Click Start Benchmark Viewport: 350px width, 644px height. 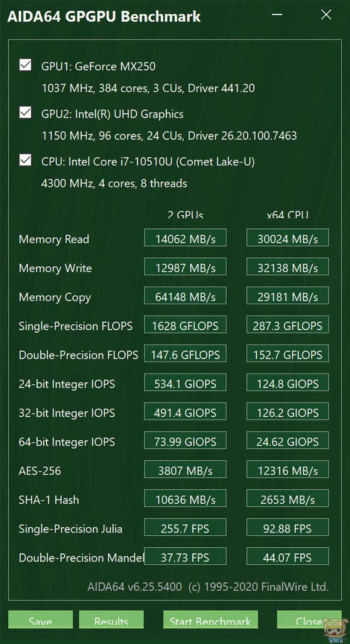[x=210, y=620]
